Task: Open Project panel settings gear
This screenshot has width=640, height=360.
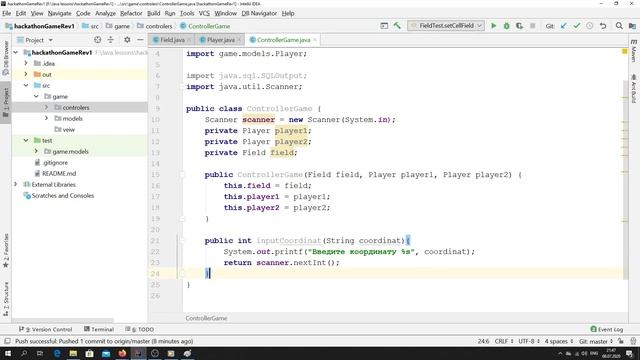Action: click(x=127, y=40)
